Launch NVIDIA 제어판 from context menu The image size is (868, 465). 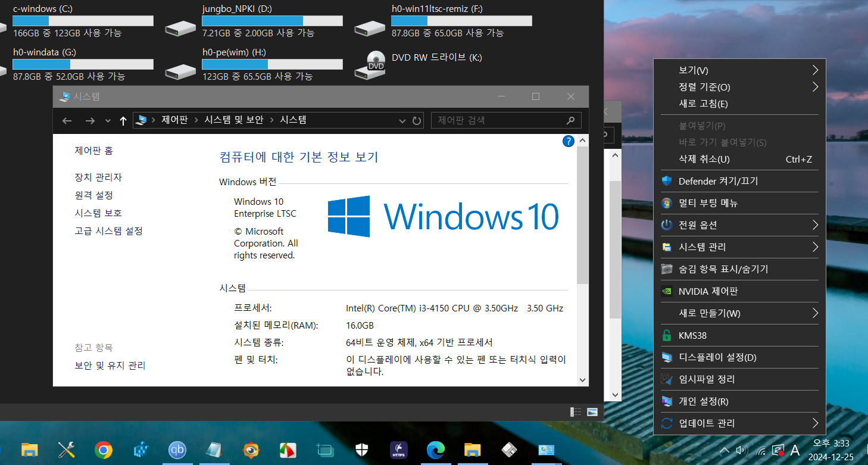739,291
